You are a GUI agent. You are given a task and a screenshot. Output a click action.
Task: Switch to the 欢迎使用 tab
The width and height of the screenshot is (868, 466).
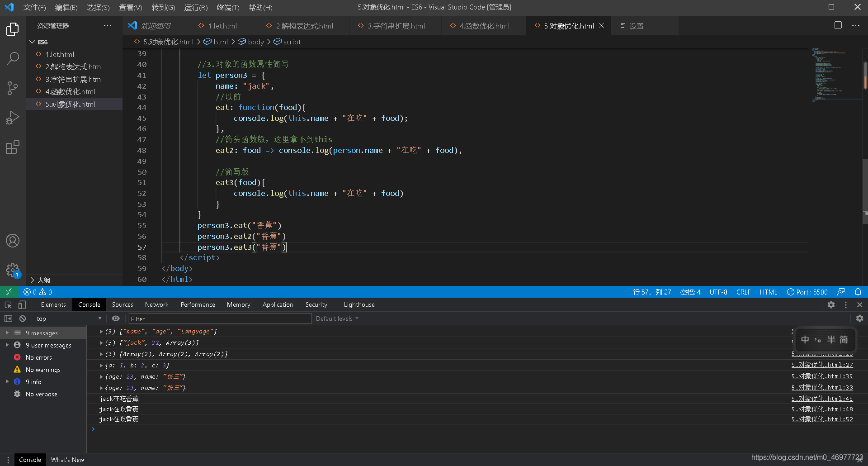point(156,26)
